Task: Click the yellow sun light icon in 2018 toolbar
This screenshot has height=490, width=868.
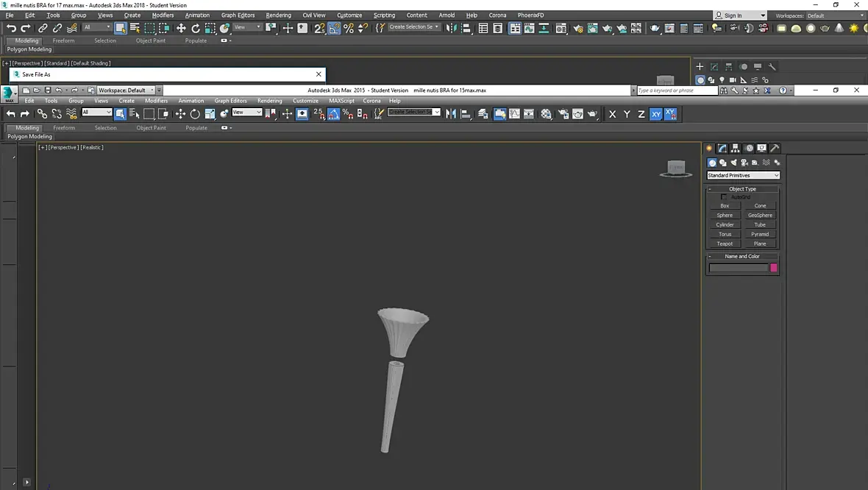Action: point(854,28)
